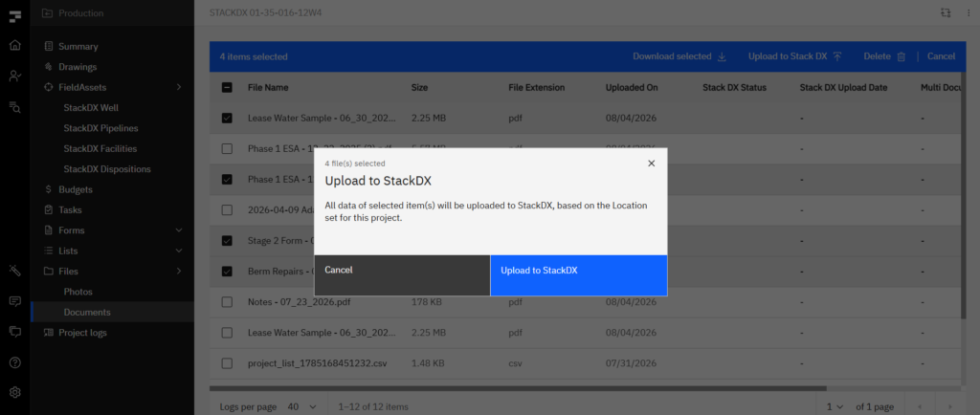The image size is (980, 415).
Task: Click the File Extension column header
Action: (536, 88)
